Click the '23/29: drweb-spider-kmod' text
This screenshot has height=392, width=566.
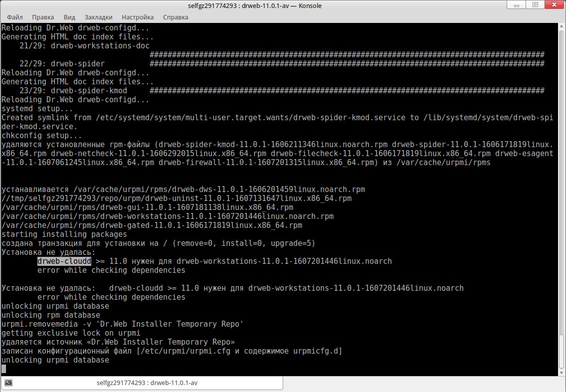coord(73,91)
